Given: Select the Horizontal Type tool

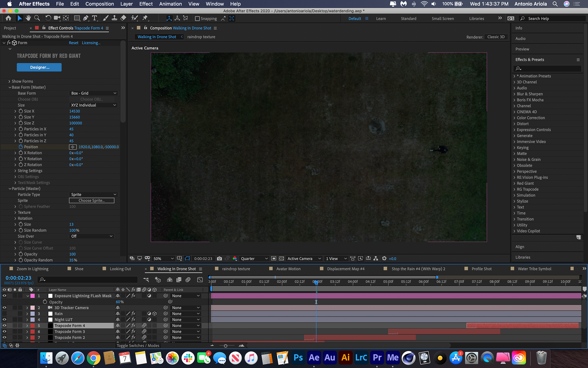Looking at the screenshot, I should (x=95, y=18).
